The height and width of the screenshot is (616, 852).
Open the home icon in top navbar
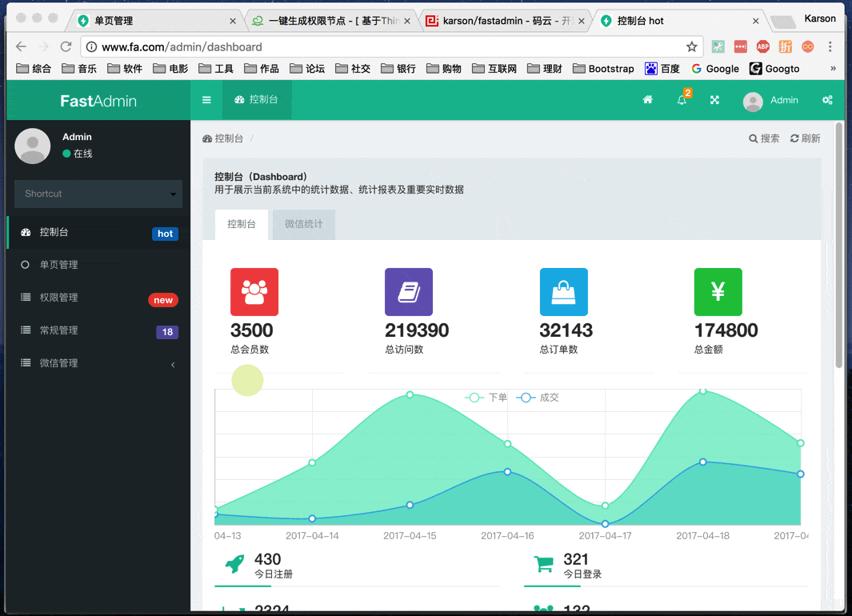[x=648, y=100]
